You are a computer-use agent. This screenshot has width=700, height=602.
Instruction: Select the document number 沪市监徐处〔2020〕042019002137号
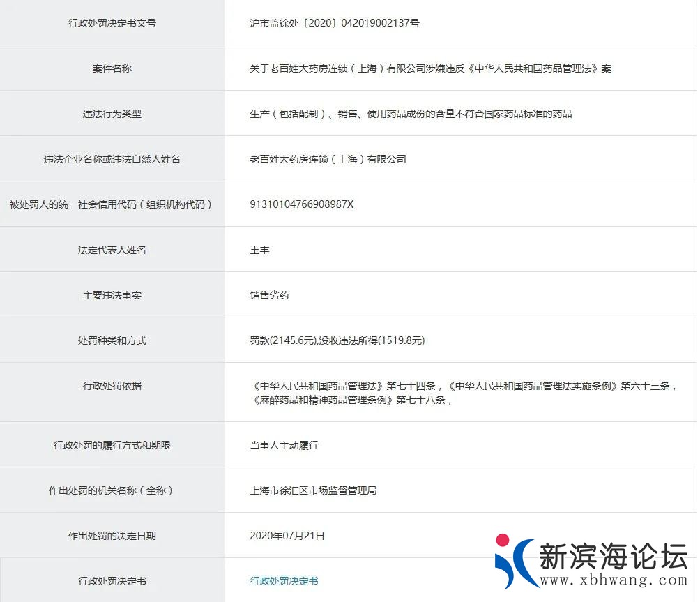pos(335,23)
